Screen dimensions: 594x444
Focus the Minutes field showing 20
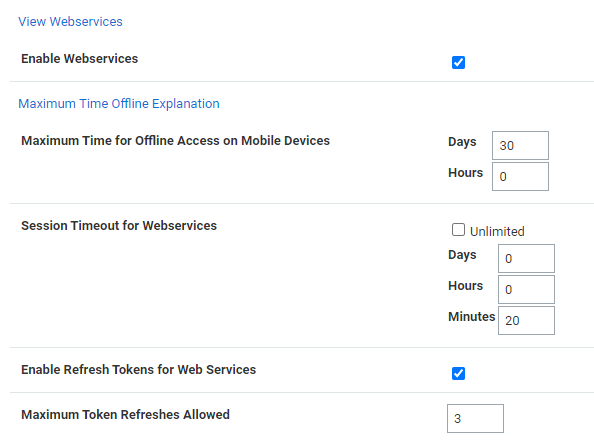pyautogui.click(x=526, y=320)
